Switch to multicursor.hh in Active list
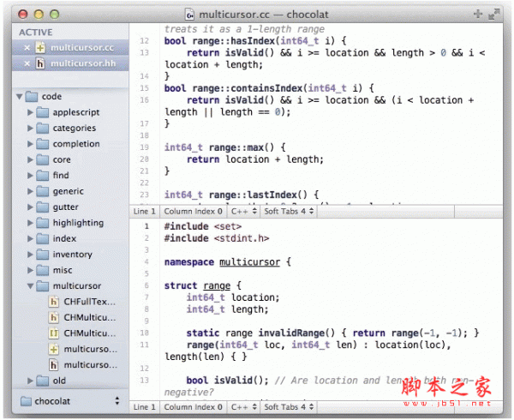 tap(83, 63)
